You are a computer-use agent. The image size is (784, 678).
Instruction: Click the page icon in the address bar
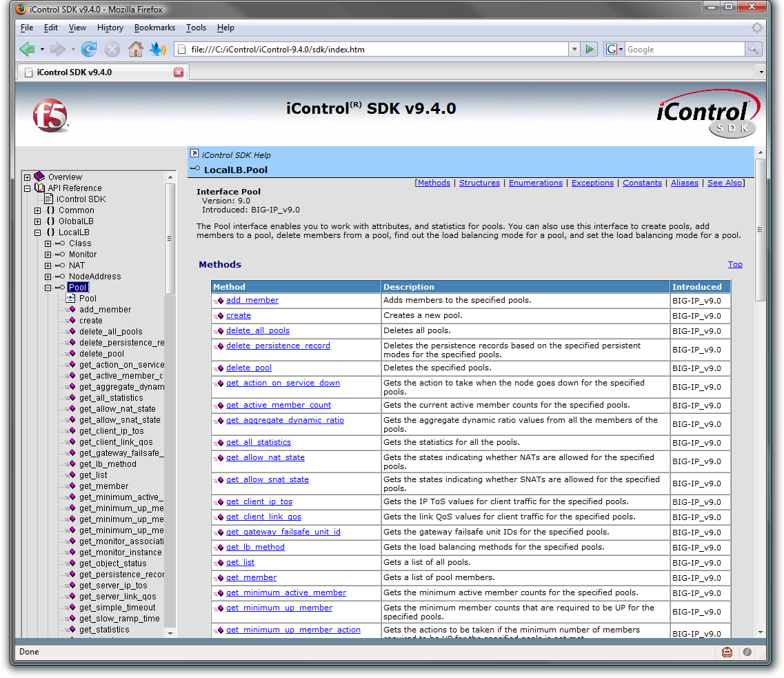pos(182,49)
